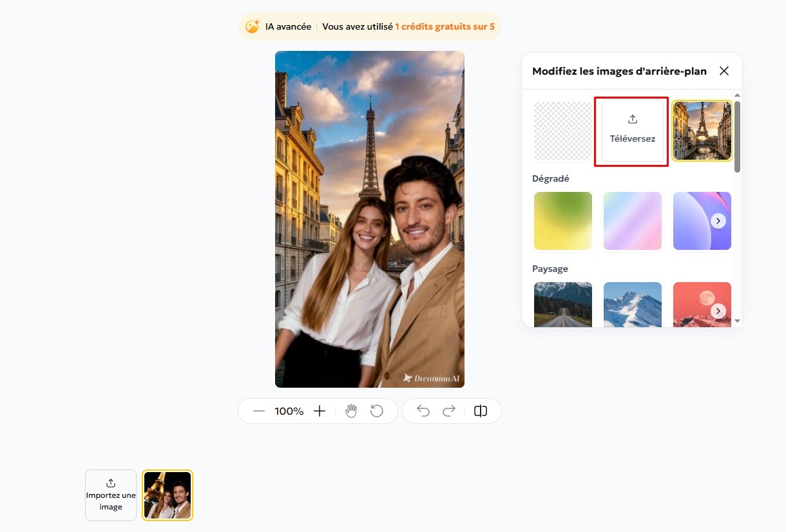
Task: Toggle the before/after compare view
Action: click(481, 411)
